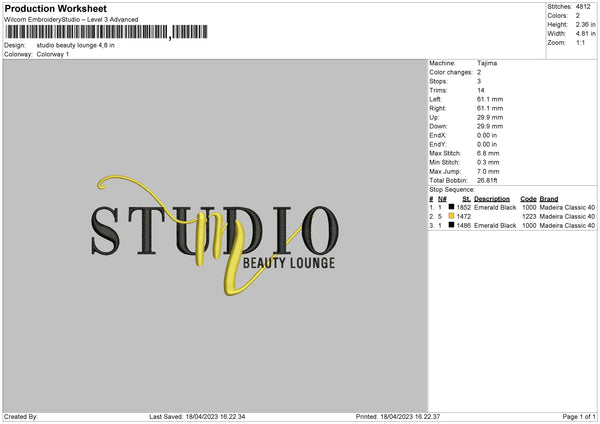This screenshot has width=600, height=424.
Task: Click the yellow swatch in stop row 2
Action: pos(451,216)
